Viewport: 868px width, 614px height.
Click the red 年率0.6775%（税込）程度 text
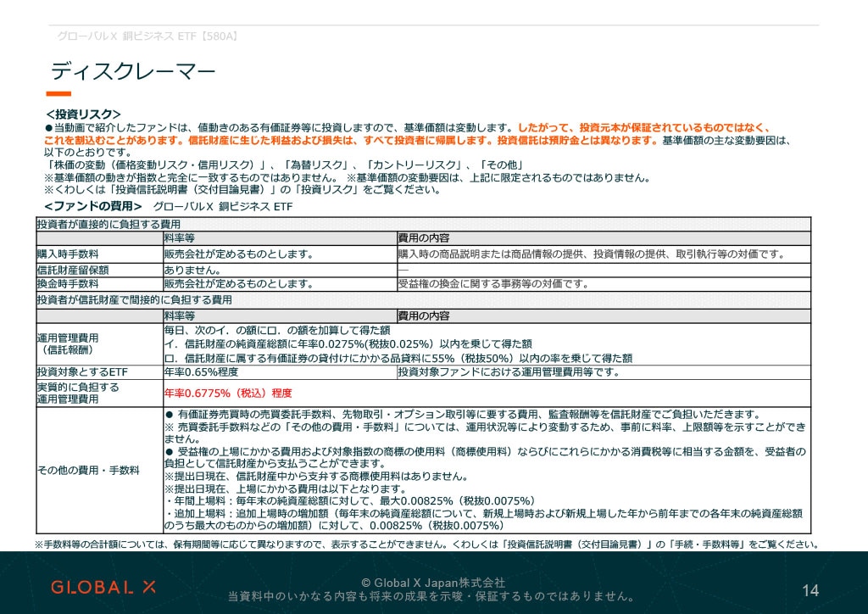pyautogui.click(x=228, y=394)
